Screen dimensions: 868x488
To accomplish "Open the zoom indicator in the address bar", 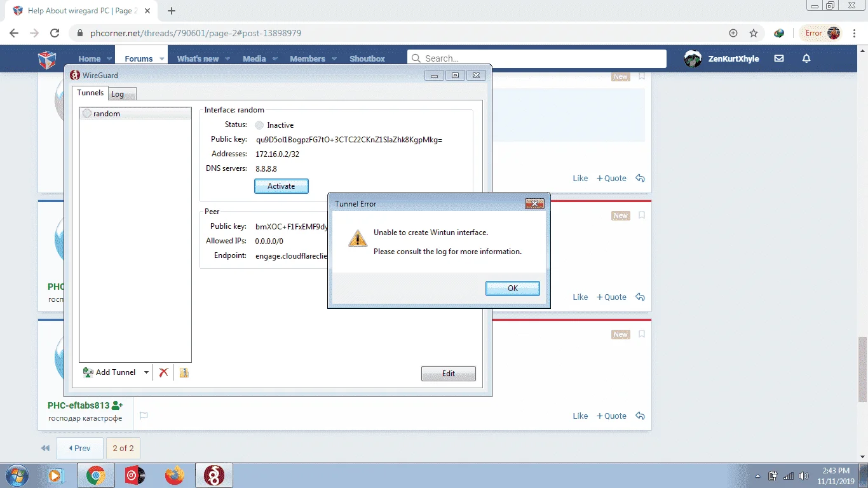I will click(733, 33).
